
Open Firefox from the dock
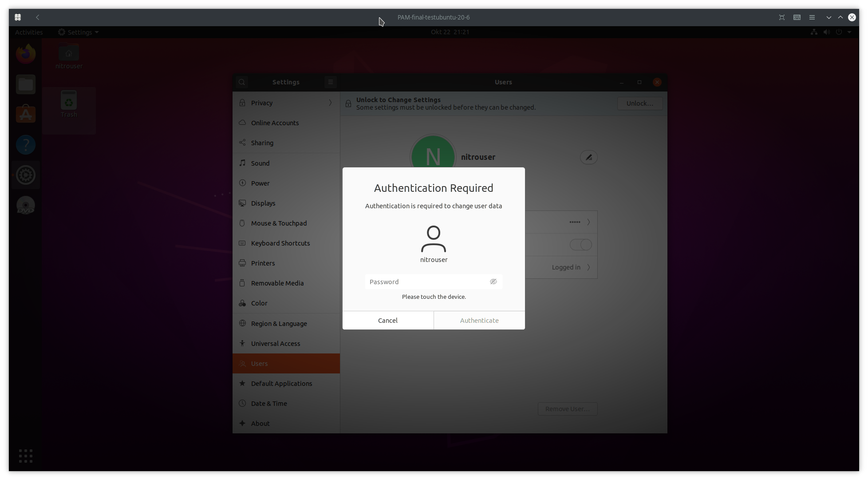(26, 54)
